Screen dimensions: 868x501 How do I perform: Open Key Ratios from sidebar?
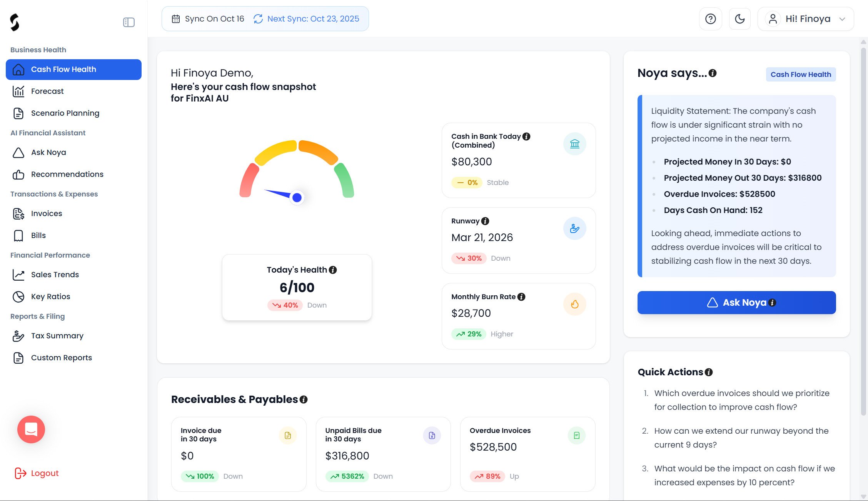(50, 296)
